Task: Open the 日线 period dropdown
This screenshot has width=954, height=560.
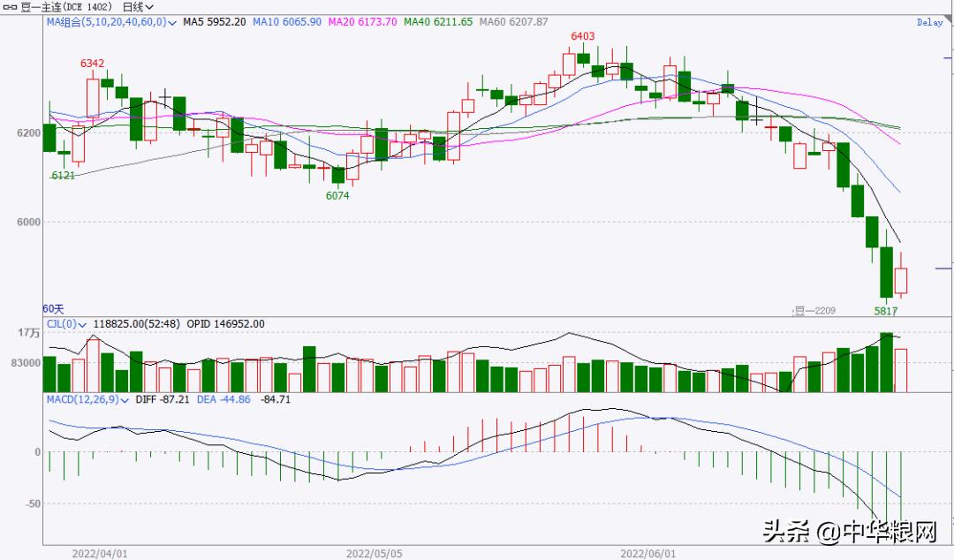Action: pyautogui.click(x=138, y=6)
